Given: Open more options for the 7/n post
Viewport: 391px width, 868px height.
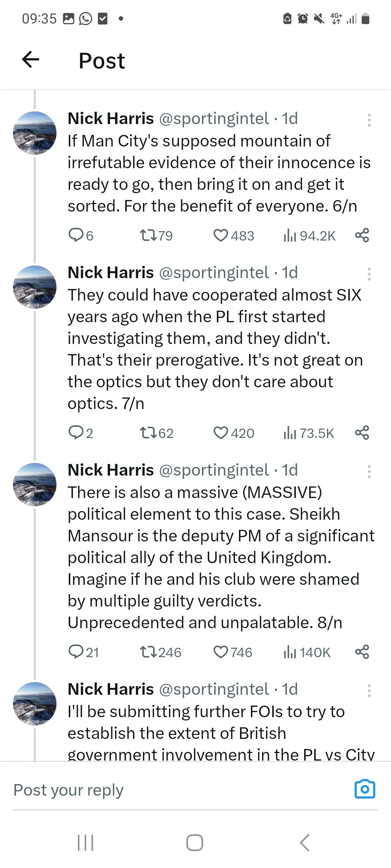Looking at the screenshot, I should pyautogui.click(x=369, y=274).
